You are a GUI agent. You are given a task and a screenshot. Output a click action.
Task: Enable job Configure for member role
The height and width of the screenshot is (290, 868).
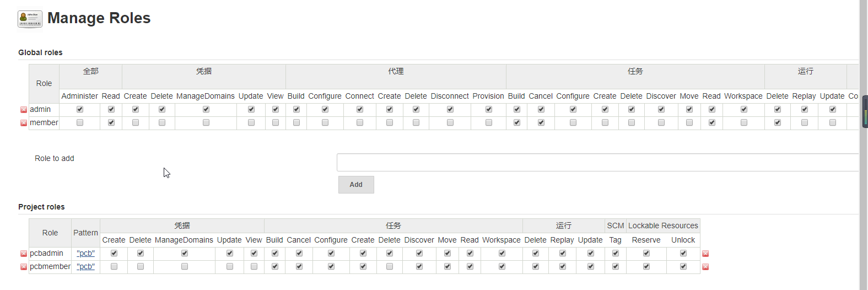click(x=573, y=122)
